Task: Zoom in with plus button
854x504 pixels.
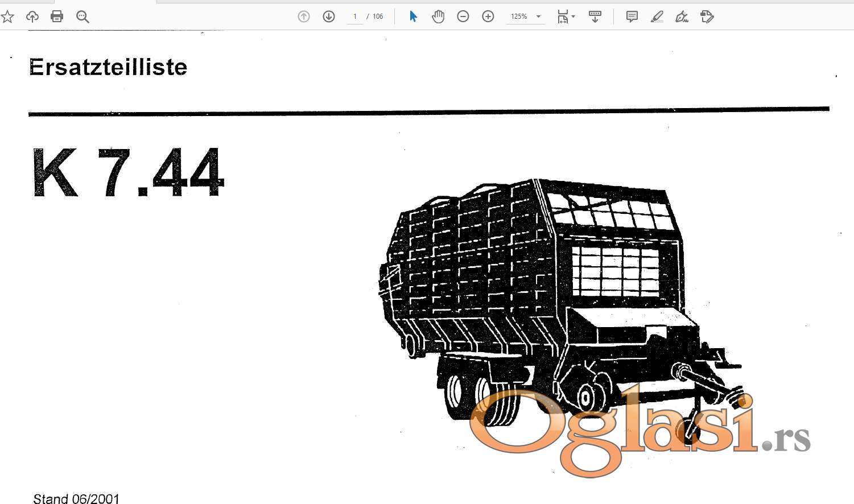Action: (x=488, y=16)
